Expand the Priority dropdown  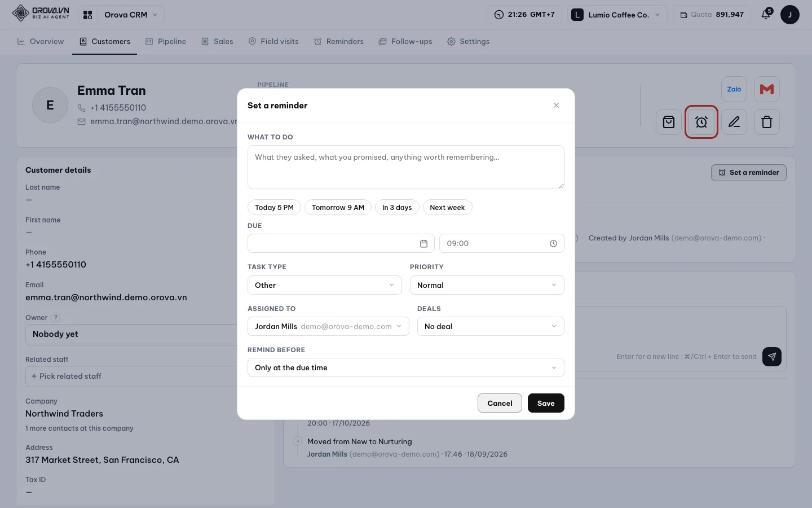pos(487,285)
